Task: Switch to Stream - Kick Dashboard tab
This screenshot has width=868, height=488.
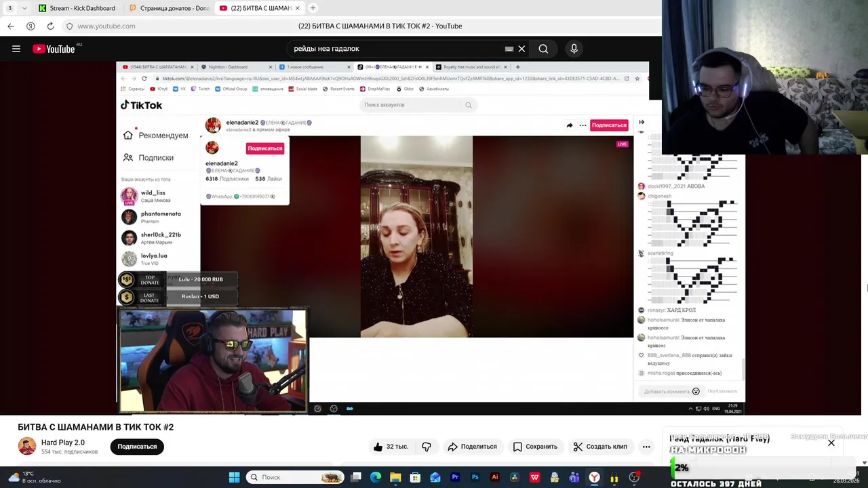Action: 77,8
